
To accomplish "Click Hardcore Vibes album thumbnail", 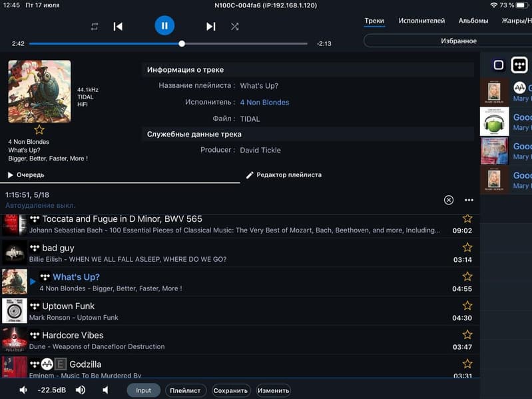I will point(14,340).
